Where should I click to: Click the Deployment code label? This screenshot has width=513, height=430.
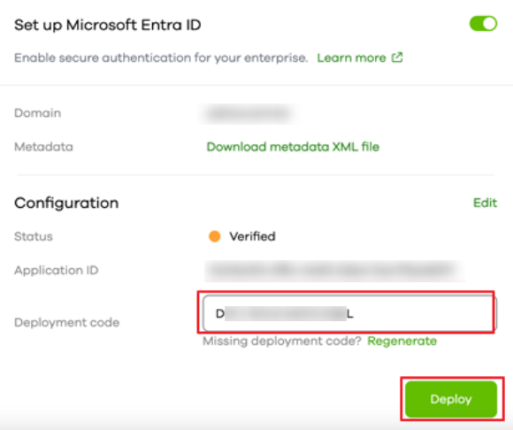[67, 323]
